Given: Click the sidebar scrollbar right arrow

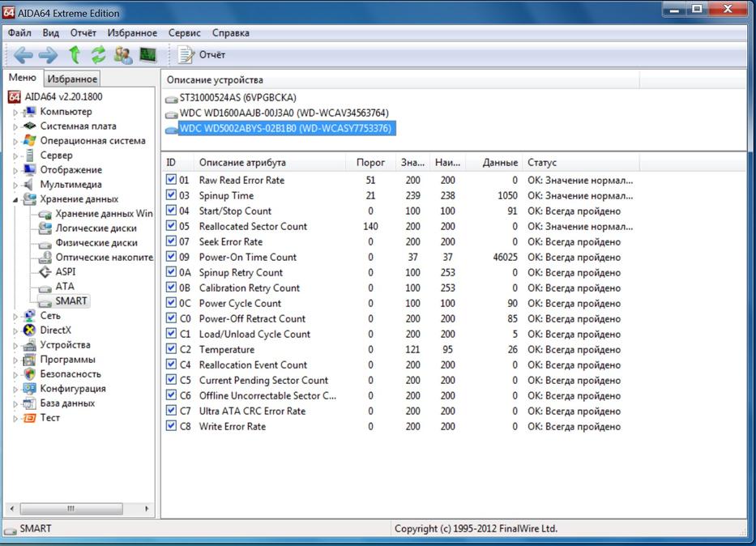Looking at the screenshot, I should (x=147, y=509).
